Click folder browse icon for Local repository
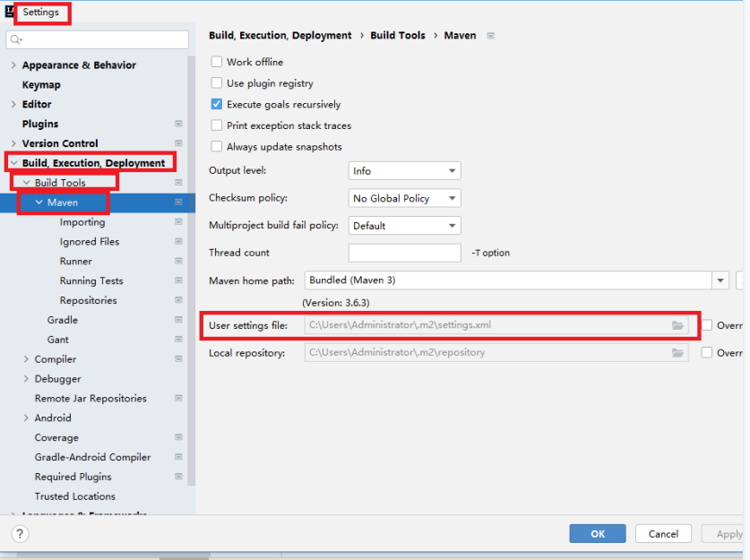Viewport: 750px width, 560px height. pyautogui.click(x=677, y=353)
